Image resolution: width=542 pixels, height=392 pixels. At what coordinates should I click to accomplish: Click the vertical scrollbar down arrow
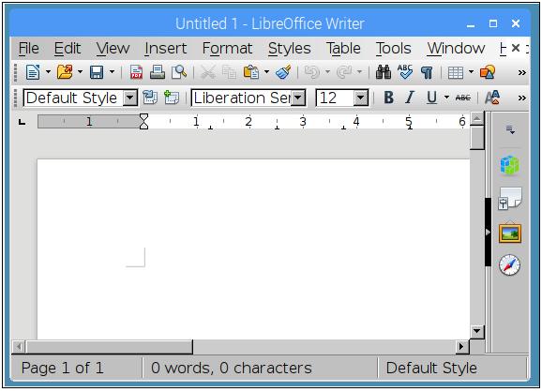tap(476, 331)
